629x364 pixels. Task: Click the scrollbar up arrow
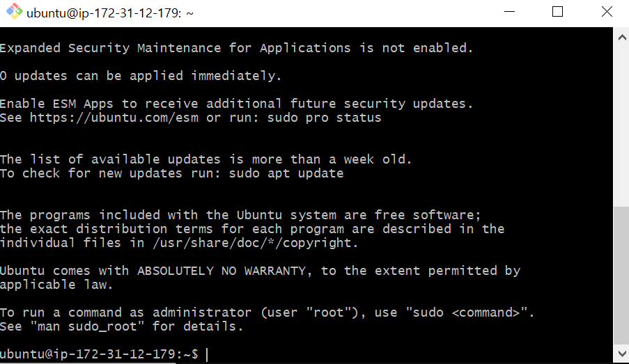[622, 38]
